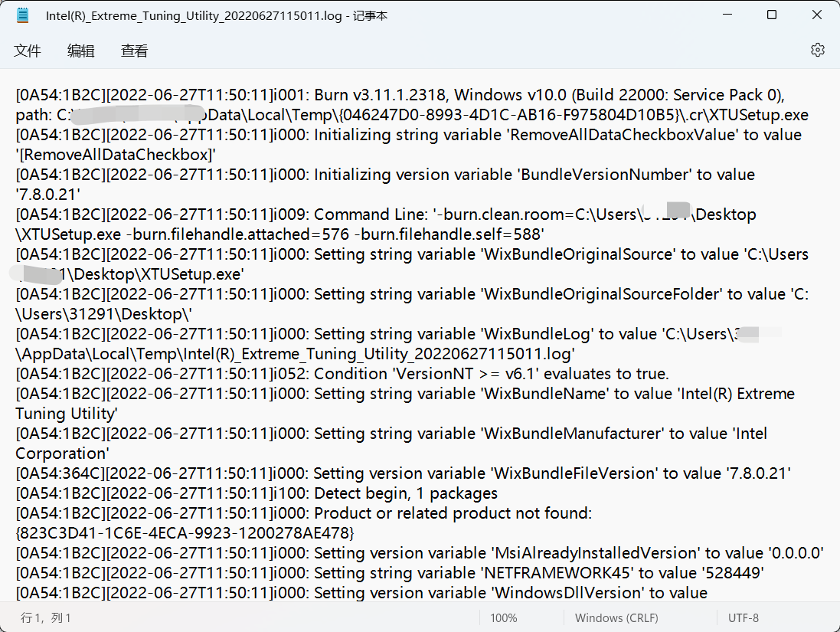Click the text 'NETFRAMEWORK45'
The height and width of the screenshot is (632, 840).
click(x=557, y=572)
